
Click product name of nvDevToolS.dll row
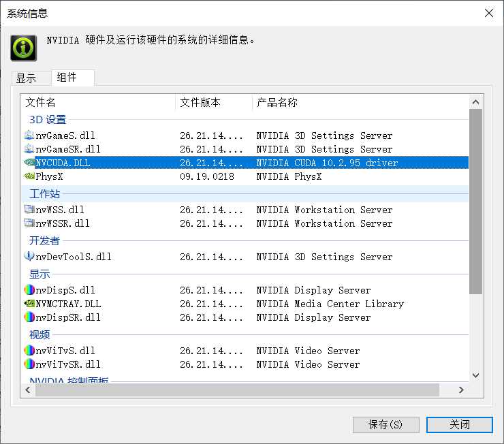[324, 257]
